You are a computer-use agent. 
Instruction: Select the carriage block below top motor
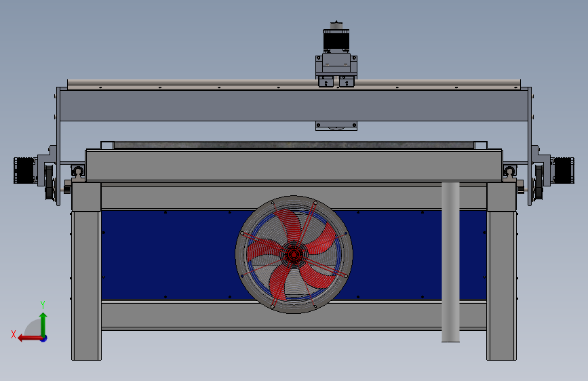[336, 64]
